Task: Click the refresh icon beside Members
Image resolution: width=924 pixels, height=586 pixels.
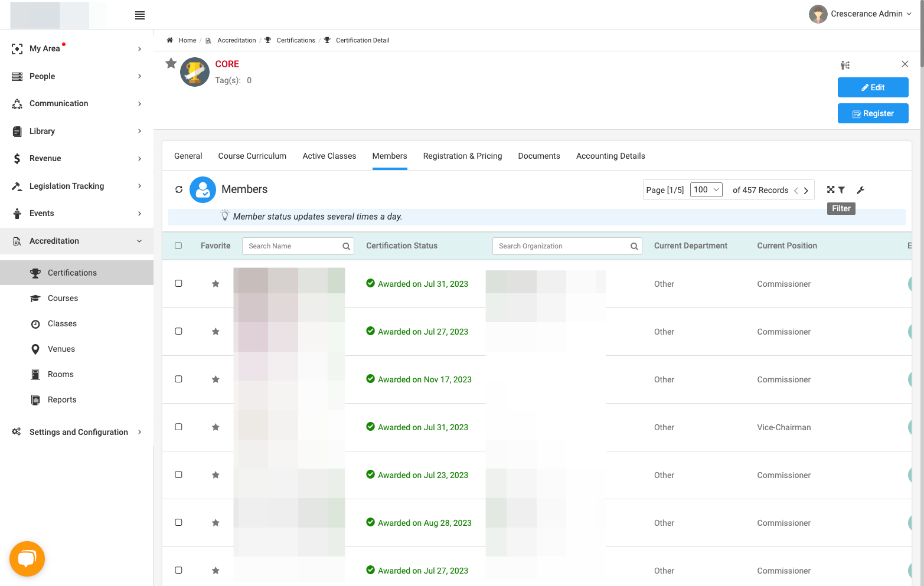Action: pos(179,189)
